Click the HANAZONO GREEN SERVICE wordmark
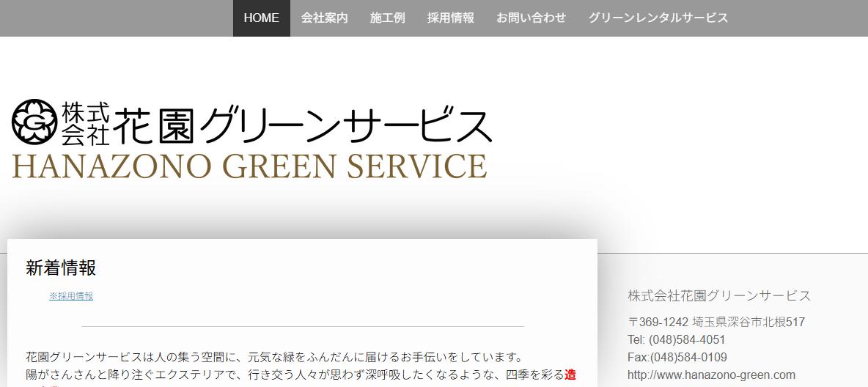The image size is (868, 387). click(250, 166)
